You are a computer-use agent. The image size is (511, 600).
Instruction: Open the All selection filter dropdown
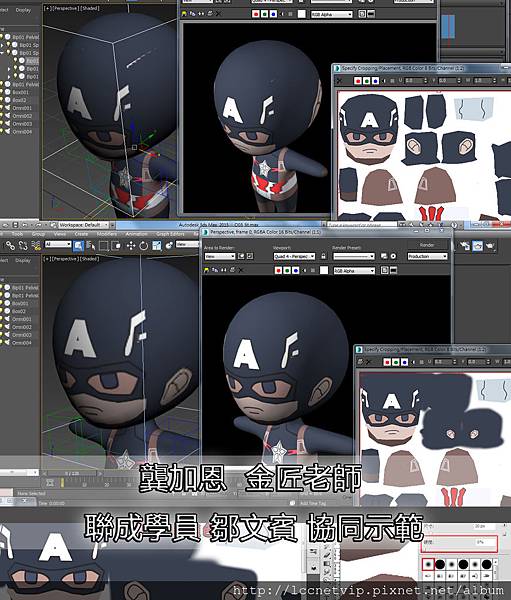58,244
